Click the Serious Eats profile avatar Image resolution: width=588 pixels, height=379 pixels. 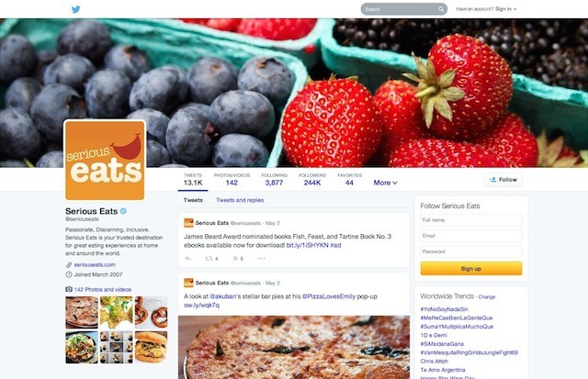[105, 160]
